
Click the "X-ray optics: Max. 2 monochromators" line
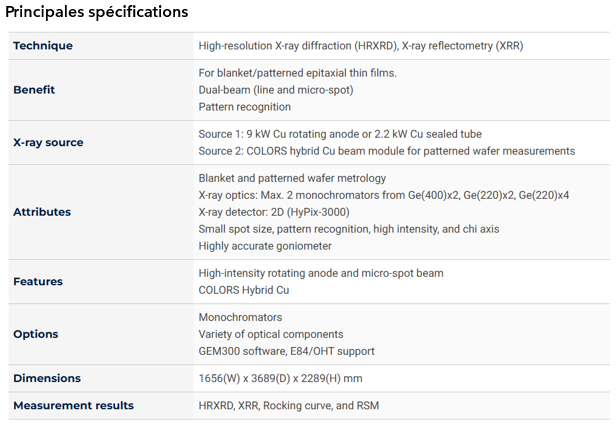(383, 195)
